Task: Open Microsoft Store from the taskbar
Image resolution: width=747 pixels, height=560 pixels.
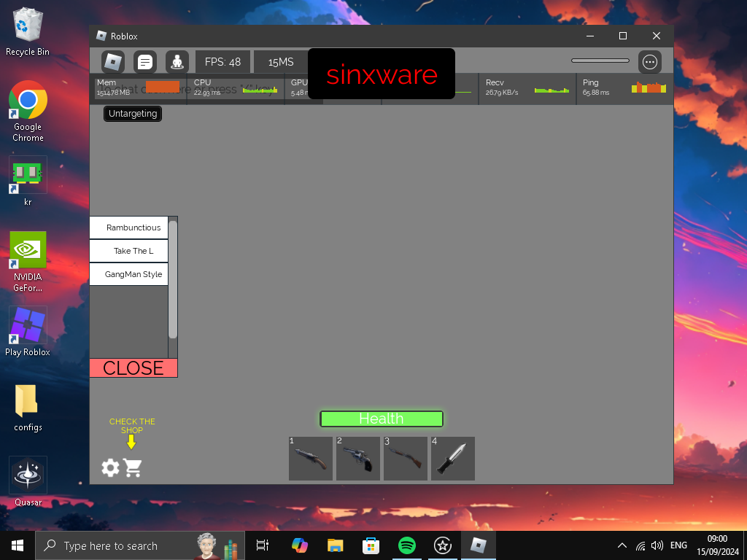Action: pos(371,545)
